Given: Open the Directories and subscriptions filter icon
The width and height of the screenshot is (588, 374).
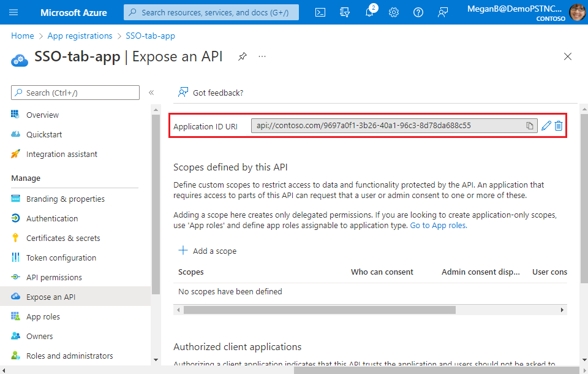Looking at the screenshot, I should pyautogui.click(x=345, y=12).
